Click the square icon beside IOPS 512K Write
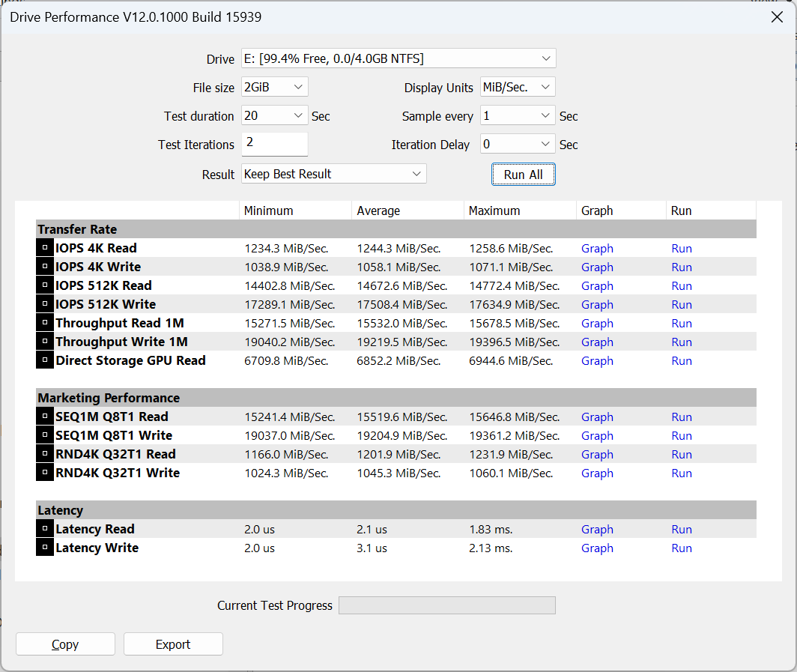Image resolution: width=797 pixels, height=672 pixels. [x=45, y=304]
